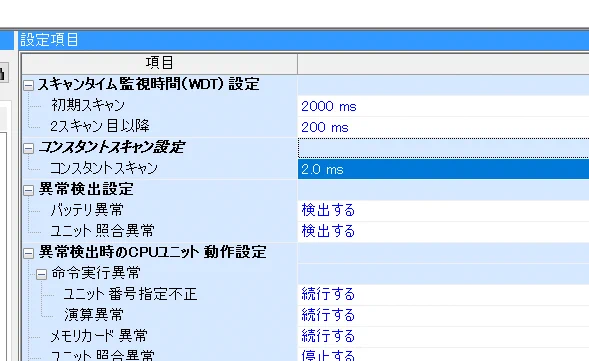Select ユニット照合異常 under 異常検出設定
589x361 pixels.
tap(102, 231)
